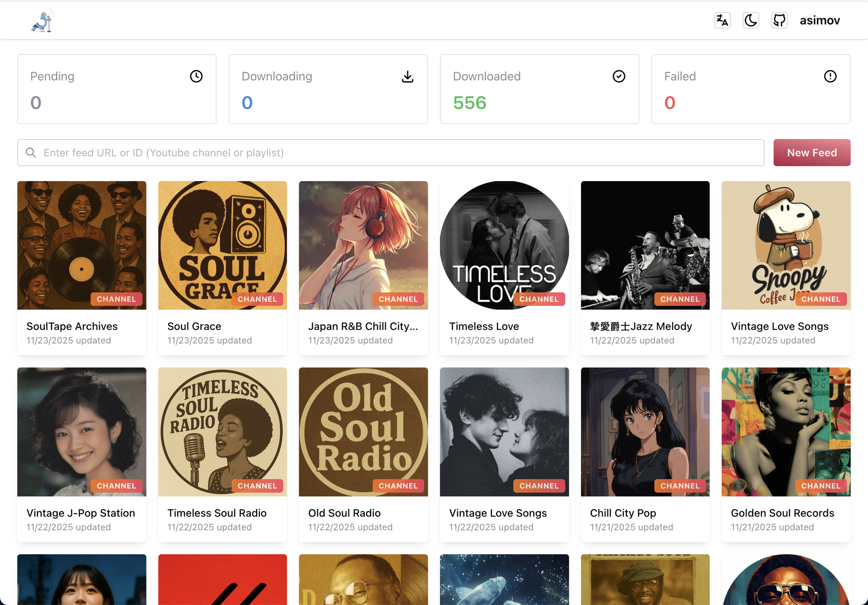Image resolution: width=868 pixels, height=605 pixels.
Task: Open the asimov user menu
Action: pyautogui.click(x=820, y=20)
